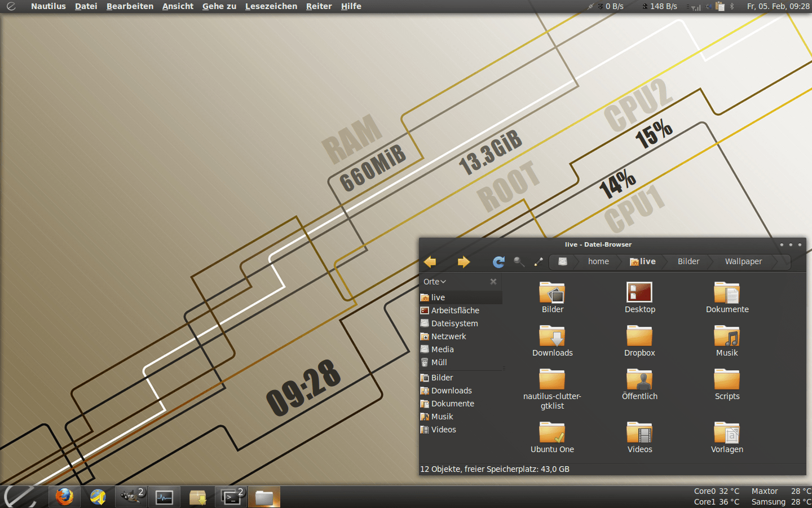Select the Müll trash sidebar entry
Screen dimensions: 812x508
pyautogui.click(x=439, y=362)
